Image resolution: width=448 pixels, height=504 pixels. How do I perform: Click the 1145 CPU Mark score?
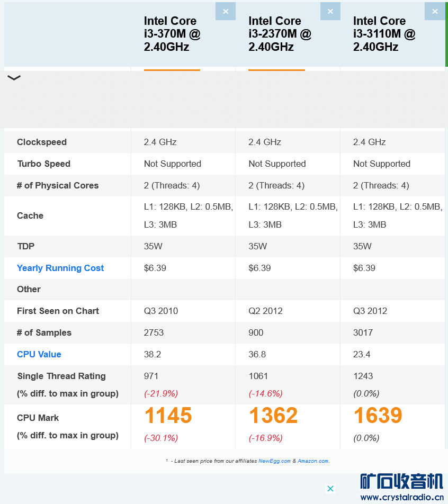click(168, 416)
